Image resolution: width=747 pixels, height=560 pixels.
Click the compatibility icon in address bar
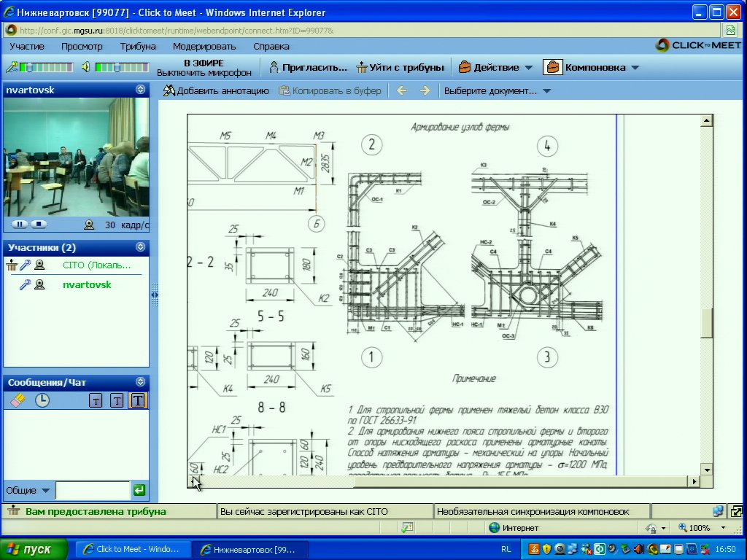pyautogui.click(x=730, y=31)
